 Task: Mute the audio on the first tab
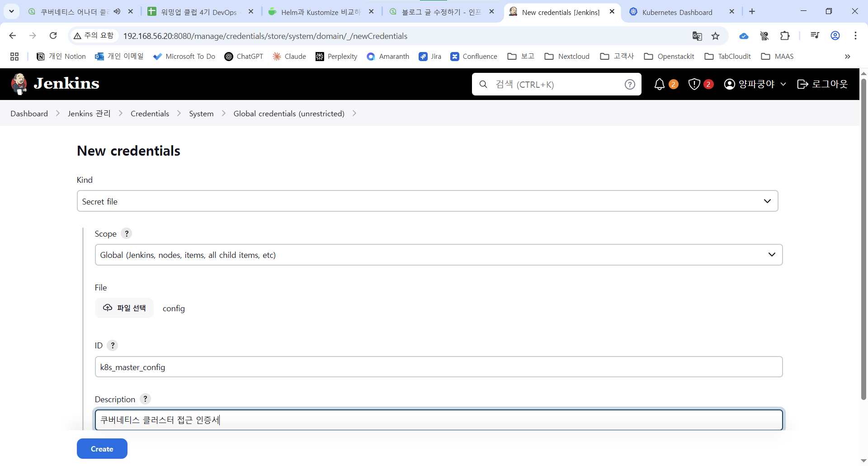click(x=117, y=12)
